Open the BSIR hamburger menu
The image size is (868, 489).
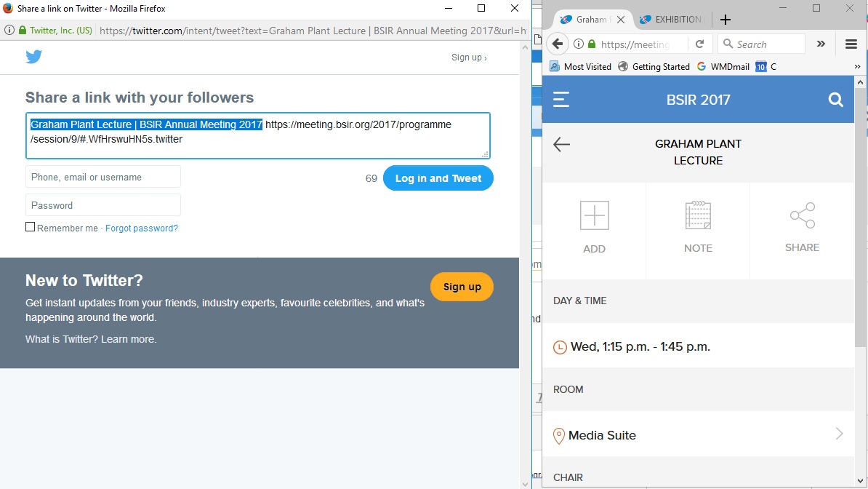coord(560,99)
